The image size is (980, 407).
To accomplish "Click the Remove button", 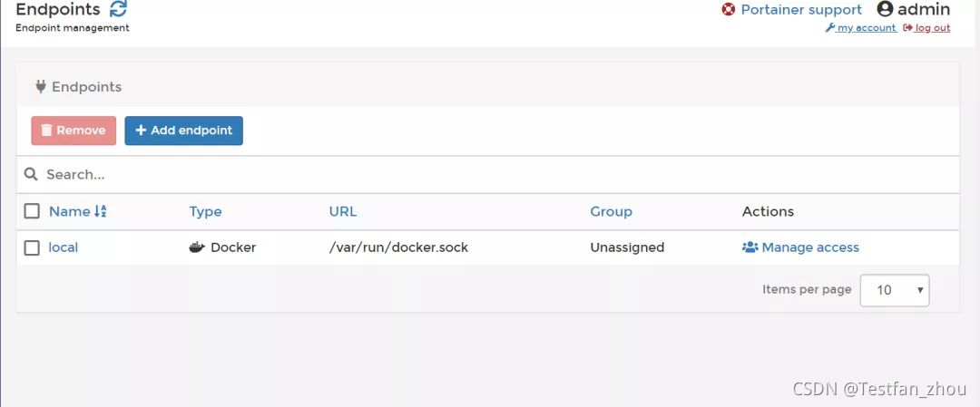I will click(x=73, y=131).
